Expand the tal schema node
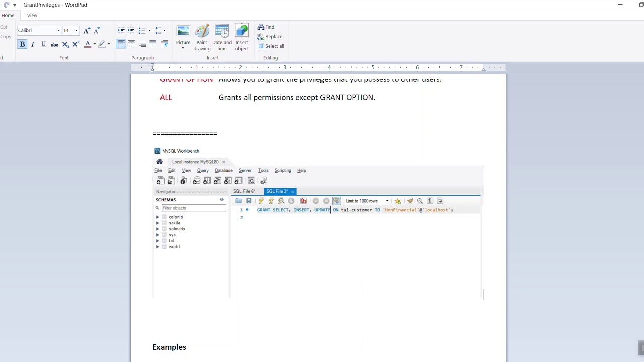The width and height of the screenshot is (644, 362). coord(158,241)
